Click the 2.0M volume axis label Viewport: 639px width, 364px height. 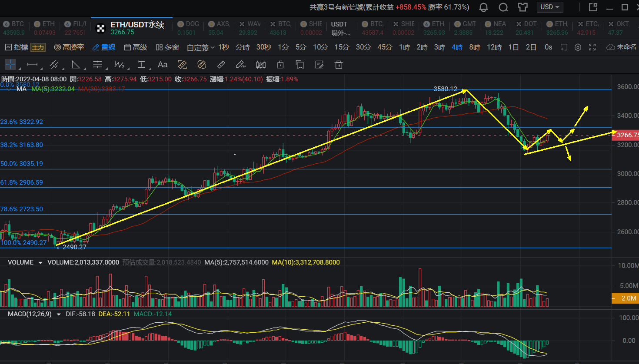tap(625, 298)
